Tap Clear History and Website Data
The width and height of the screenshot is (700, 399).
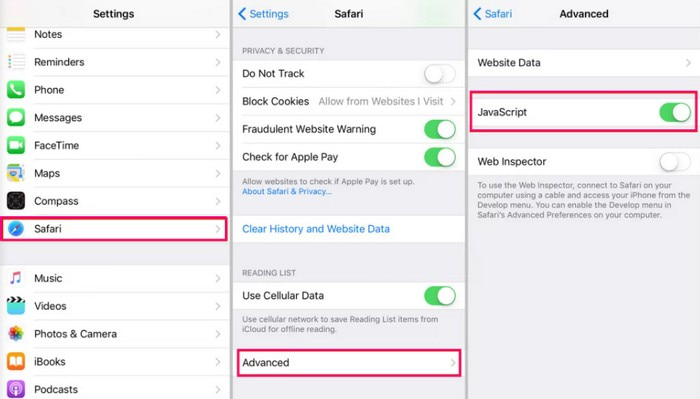point(316,229)
